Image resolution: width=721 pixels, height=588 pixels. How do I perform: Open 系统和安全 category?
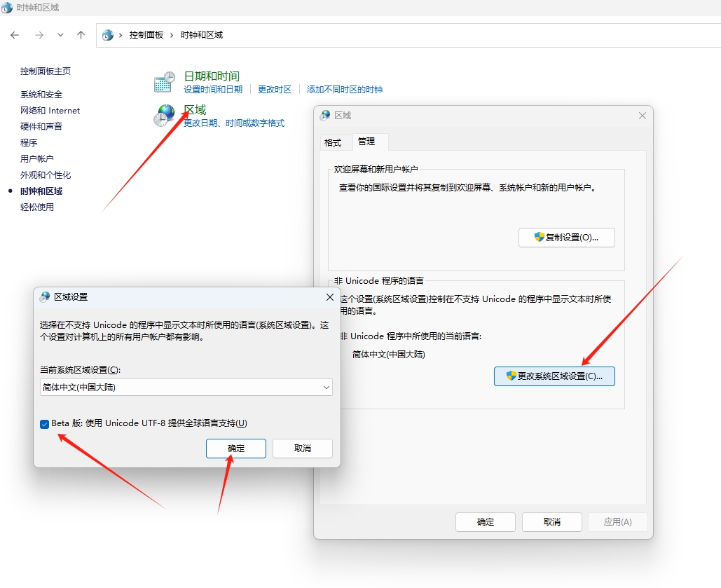[x=41, y=95]
